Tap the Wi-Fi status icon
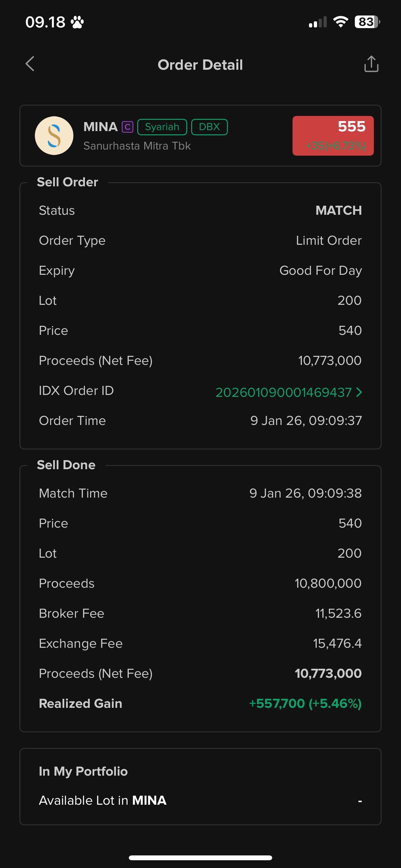401x868 pixels. pos(340,22)
